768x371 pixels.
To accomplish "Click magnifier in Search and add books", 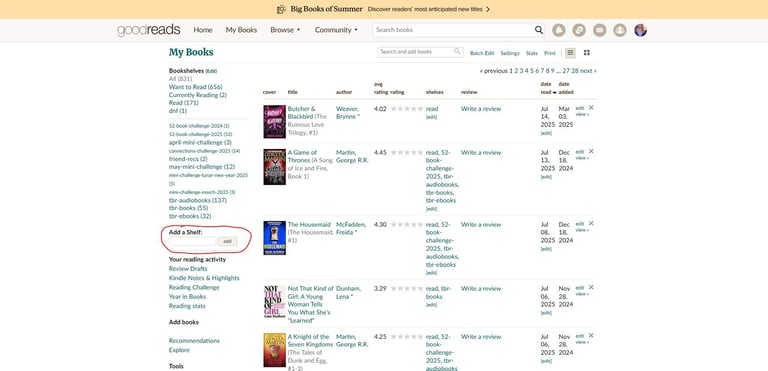I will (457, 51).
